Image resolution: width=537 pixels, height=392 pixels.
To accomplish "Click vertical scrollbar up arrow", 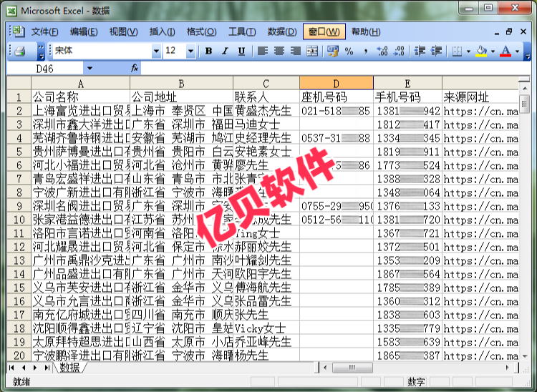I will click(524, 89).
